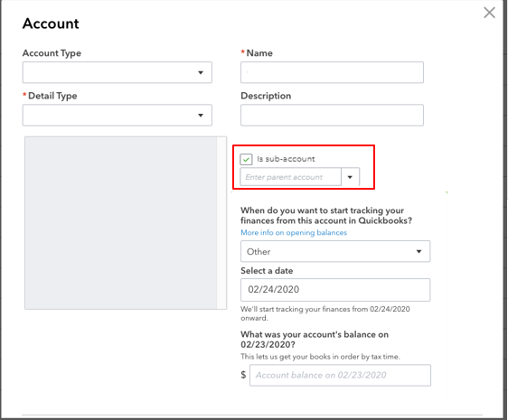Open the Account Type dropdown

pos(118,72)
